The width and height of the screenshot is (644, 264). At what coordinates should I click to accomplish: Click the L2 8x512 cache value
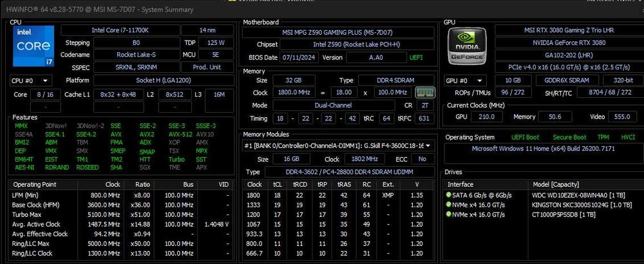(175, 95)
